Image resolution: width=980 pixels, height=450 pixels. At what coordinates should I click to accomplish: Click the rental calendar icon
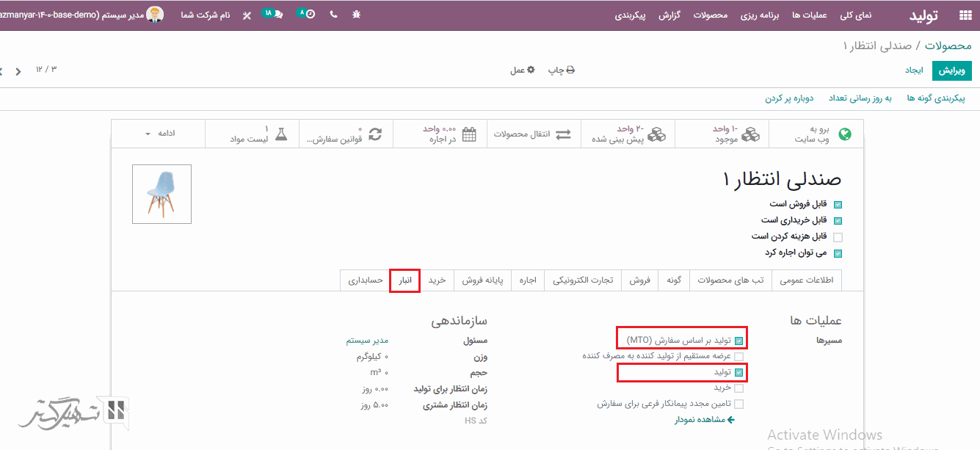469,134
